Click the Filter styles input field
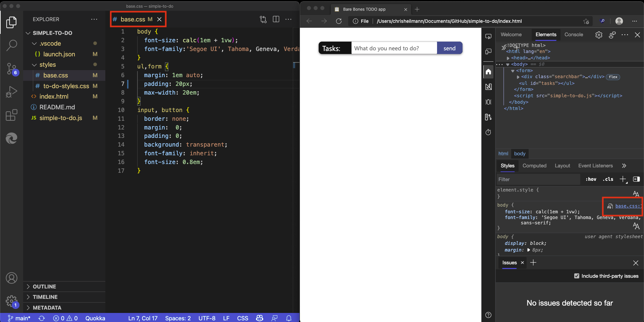Viewport: 644px width, 322px height. click(538, 179)
